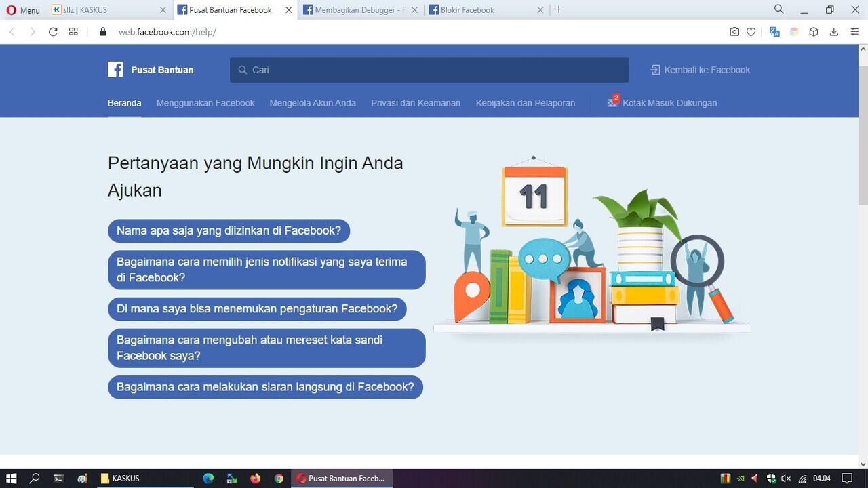The image size is (868, 488).
Task: Open Windows Security shield tray icon
Action: [771, 479]
